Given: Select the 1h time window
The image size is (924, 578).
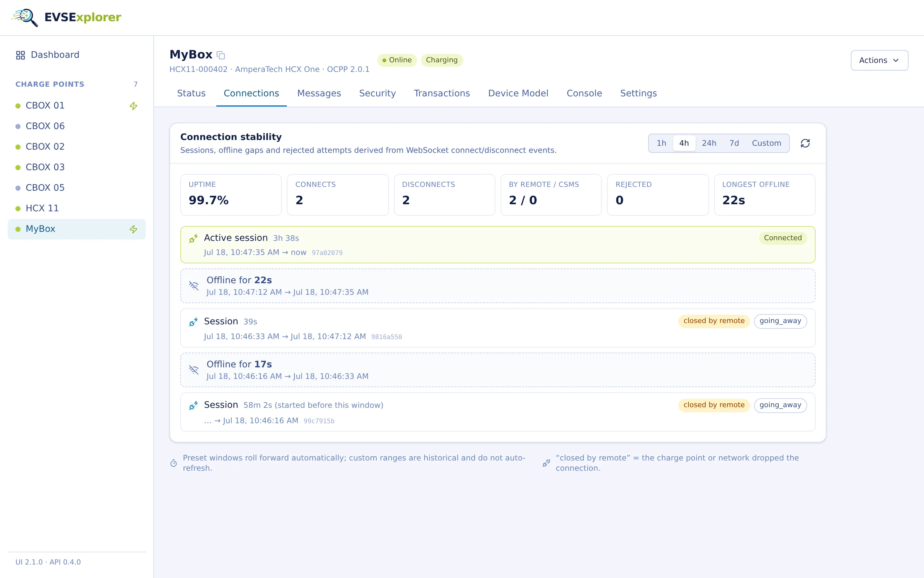Looking at the screenshot, I should pyautogui.click(x=661, y=143).
